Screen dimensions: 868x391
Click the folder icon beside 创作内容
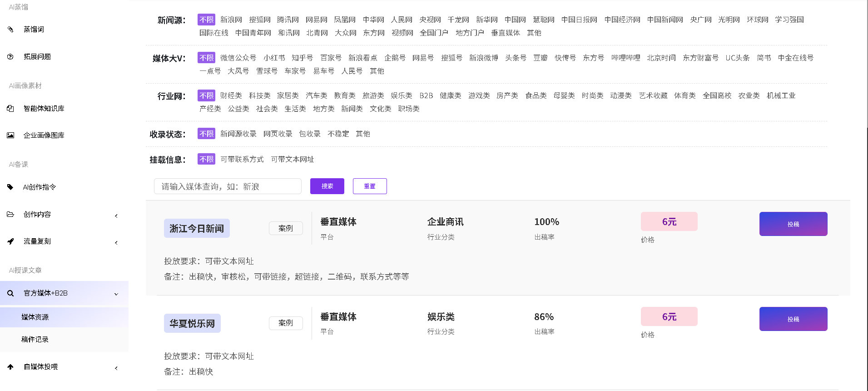point(10,214)
